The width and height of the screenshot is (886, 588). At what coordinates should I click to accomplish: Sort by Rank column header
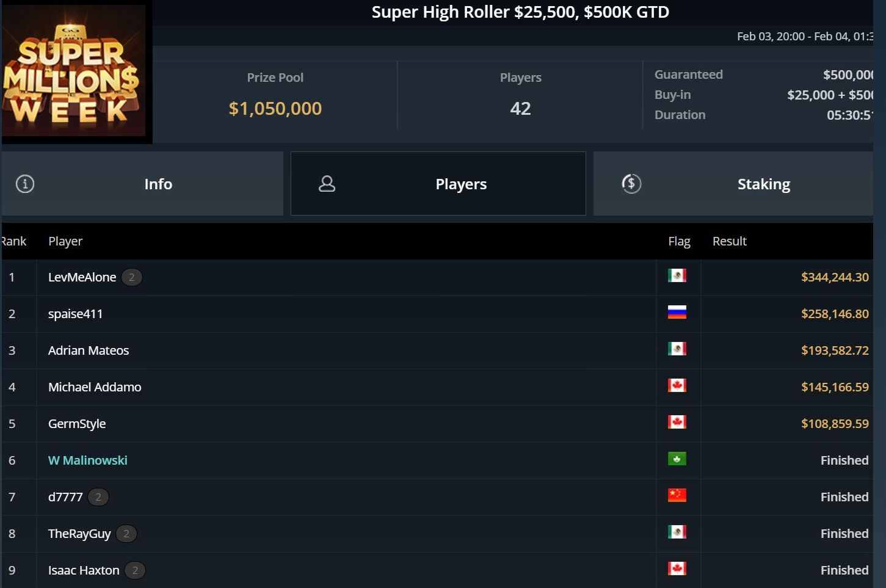[13, 241]
